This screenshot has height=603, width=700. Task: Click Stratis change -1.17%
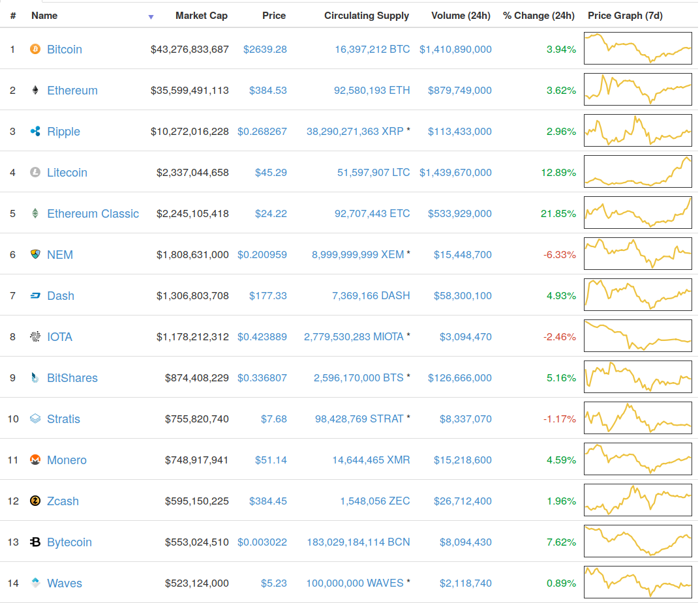coord(559,419)
